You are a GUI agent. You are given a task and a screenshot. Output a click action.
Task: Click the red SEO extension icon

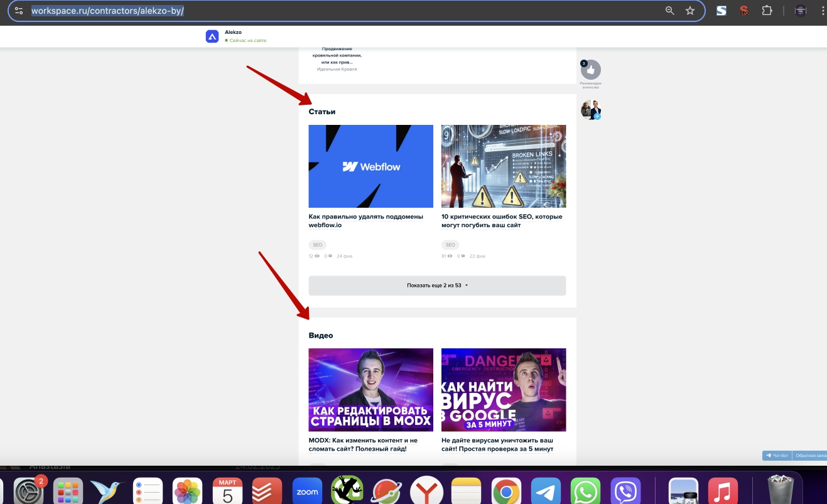pos(743,11)
